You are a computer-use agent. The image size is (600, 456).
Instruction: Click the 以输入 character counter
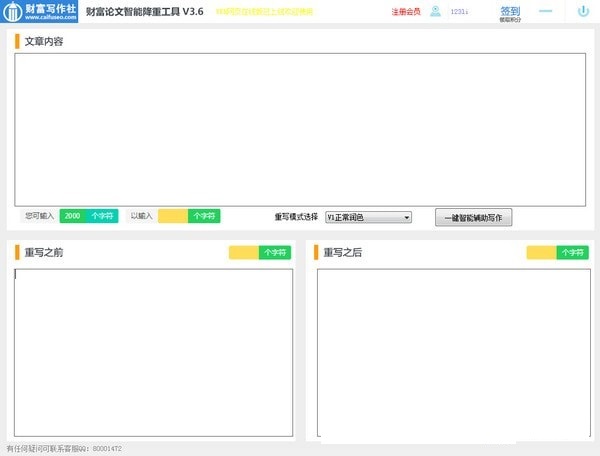click(x=189, y=216)
